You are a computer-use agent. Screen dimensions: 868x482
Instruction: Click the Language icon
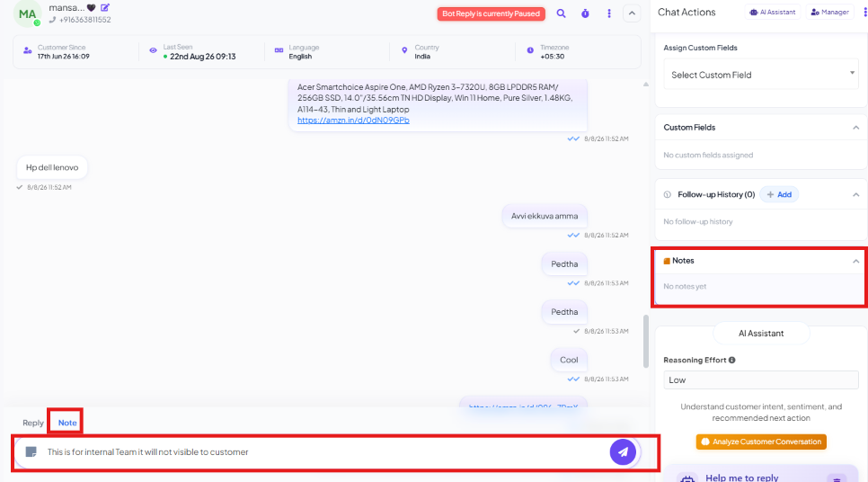coord(279,50)
